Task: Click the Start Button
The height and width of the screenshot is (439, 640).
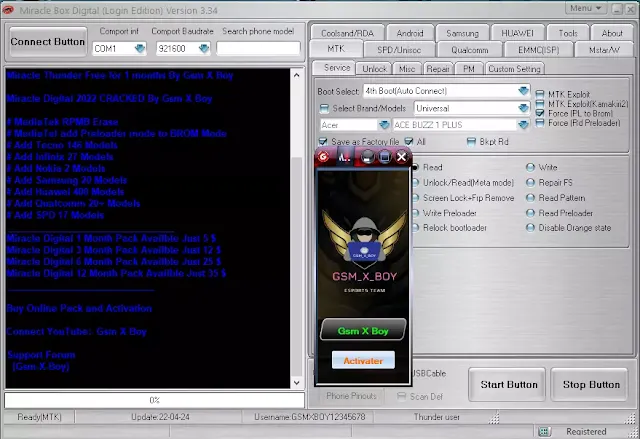Action: tap(509, 384)
